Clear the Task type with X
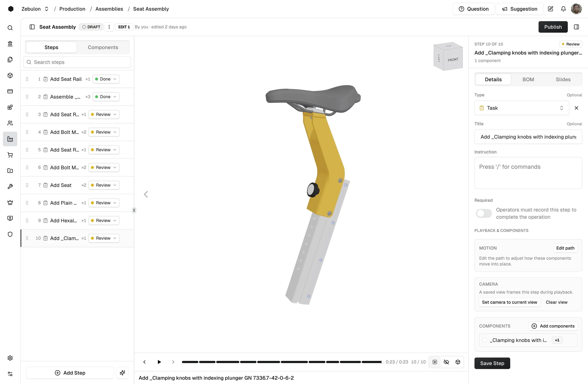 pos(576,108)
